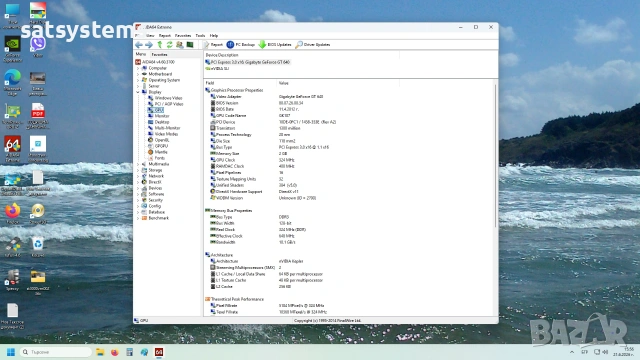This screenshot has width=640, height=360.
Task: Click the users icon in the toolbar
Action: click(x=180, y=44)
